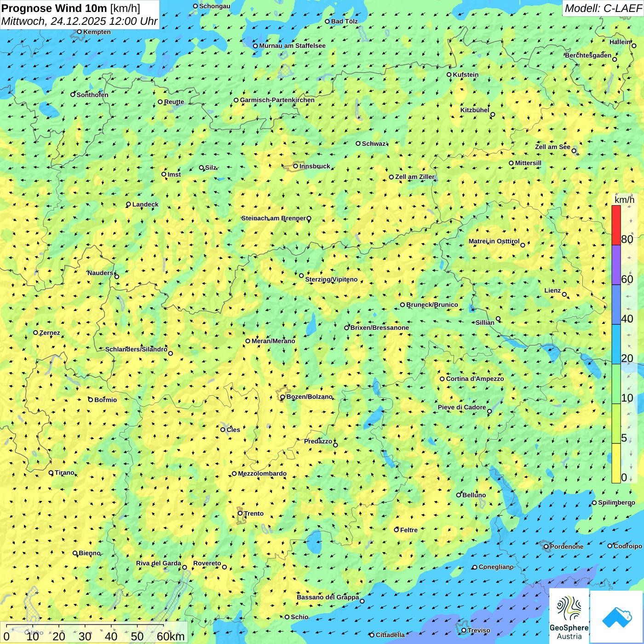Click the Cles city marker
The width and height of the screenshot is (644, 644).
223,430
